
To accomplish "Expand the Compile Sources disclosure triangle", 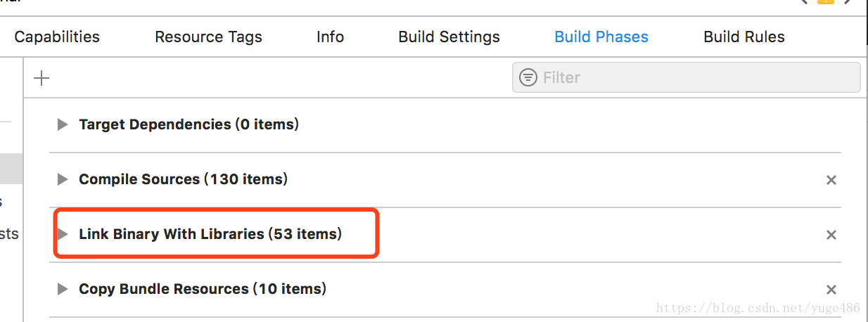I will pos(63,179).
